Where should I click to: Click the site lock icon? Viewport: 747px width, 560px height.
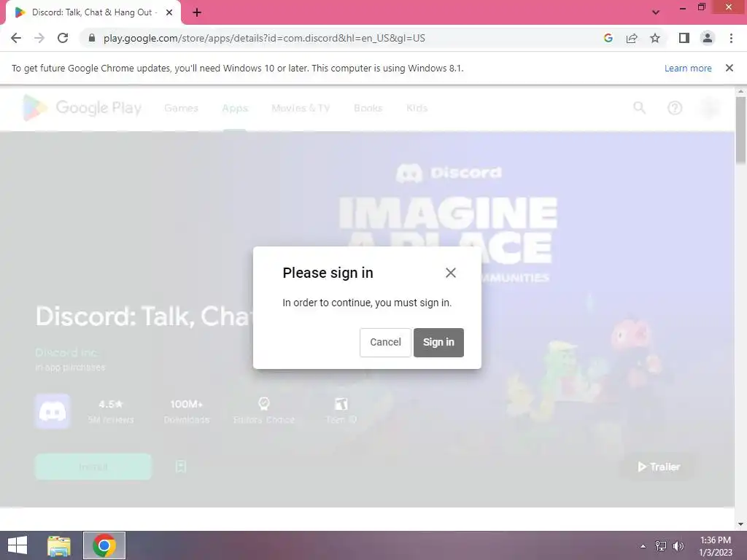pos(92,38)
